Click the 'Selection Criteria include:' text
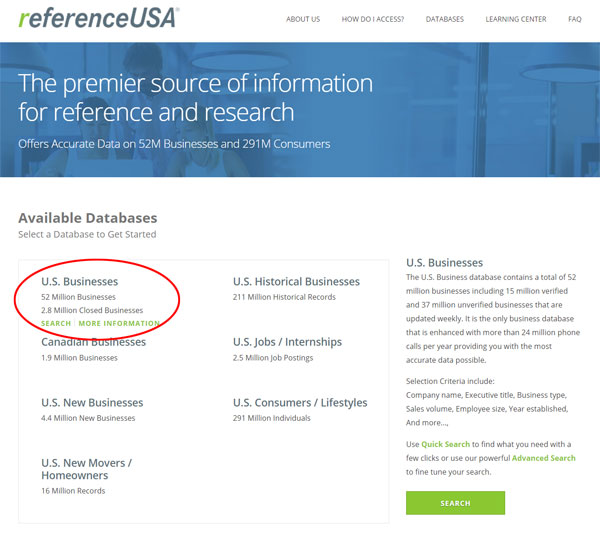The image size is (600, 534). click(x=450, y=381)
